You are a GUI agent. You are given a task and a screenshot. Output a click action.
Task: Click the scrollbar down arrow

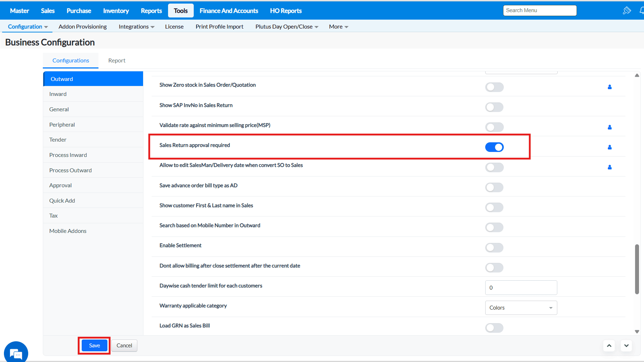[x=637, y=332]
